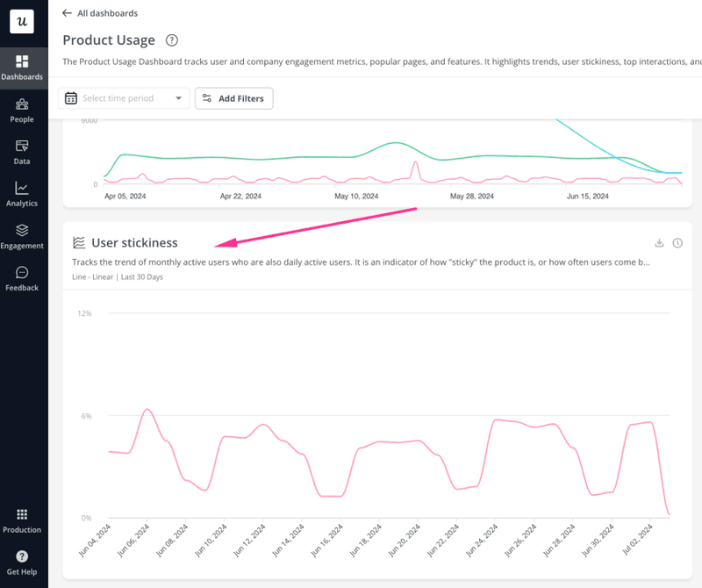702x588 pixels.
Task: Click the Production environment icon
Action: click(22, 517)
